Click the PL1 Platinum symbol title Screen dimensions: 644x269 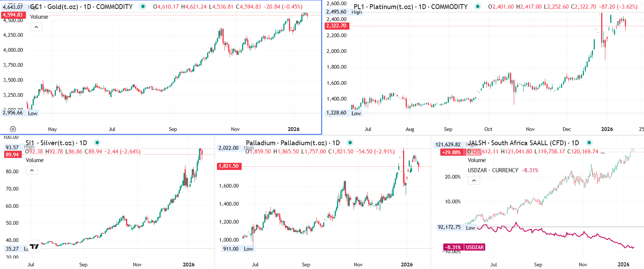pos(411,7)
